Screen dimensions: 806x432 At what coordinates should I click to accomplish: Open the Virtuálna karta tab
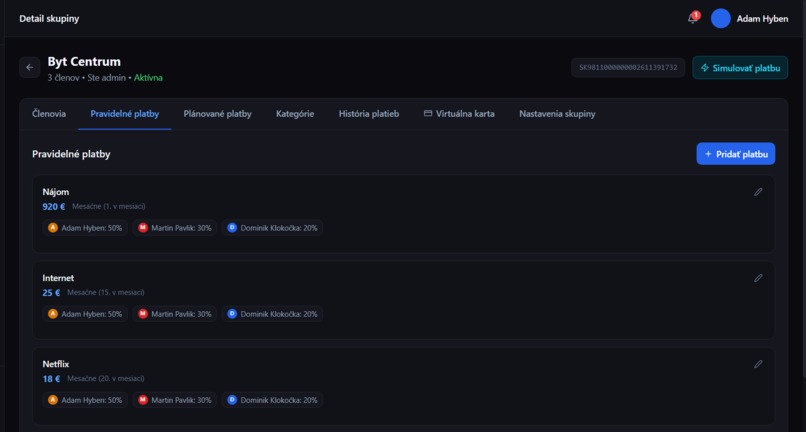[x=459, y=114]
